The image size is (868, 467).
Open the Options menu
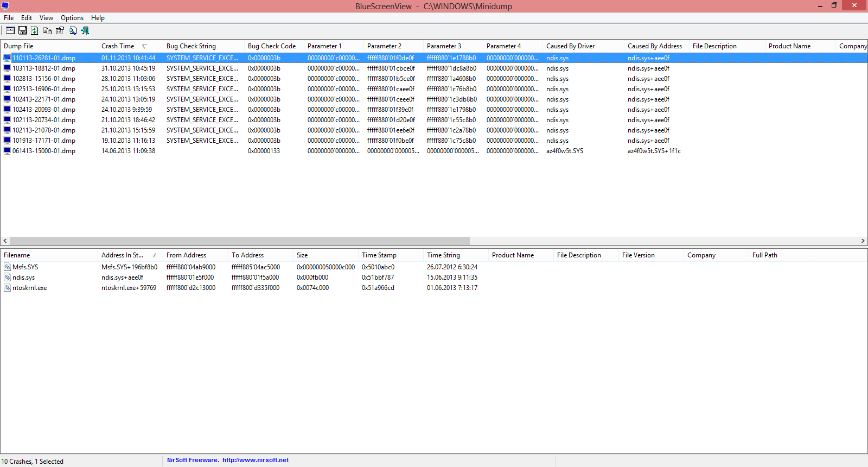pos(72,18)
